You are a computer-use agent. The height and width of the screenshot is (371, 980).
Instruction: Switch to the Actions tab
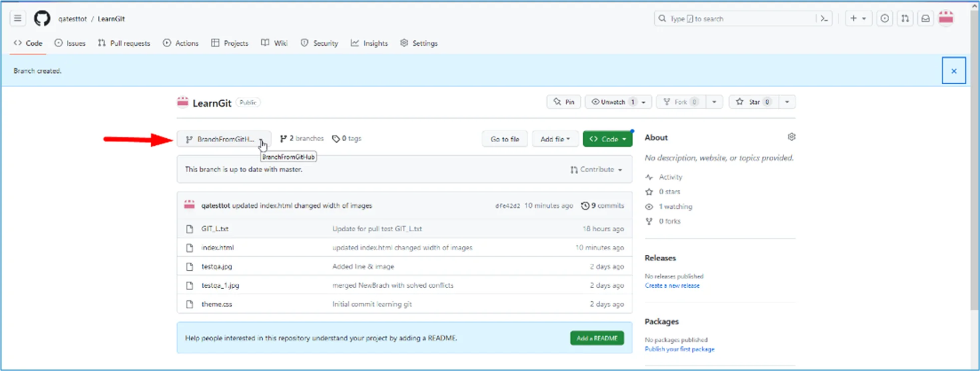pos(181,43)
